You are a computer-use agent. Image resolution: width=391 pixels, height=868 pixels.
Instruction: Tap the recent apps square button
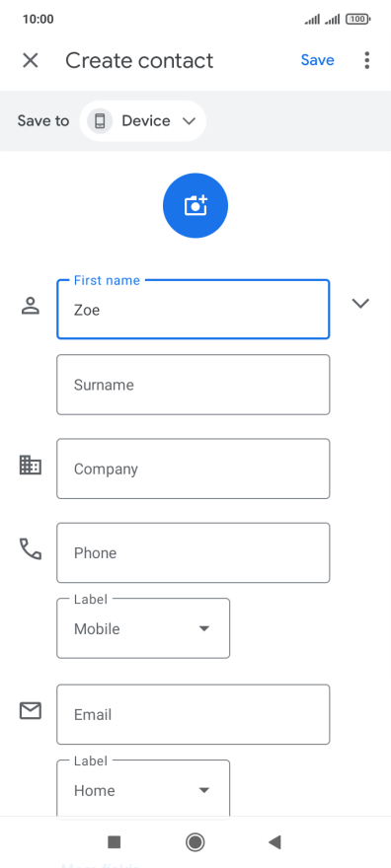click(x=115, y=842)
